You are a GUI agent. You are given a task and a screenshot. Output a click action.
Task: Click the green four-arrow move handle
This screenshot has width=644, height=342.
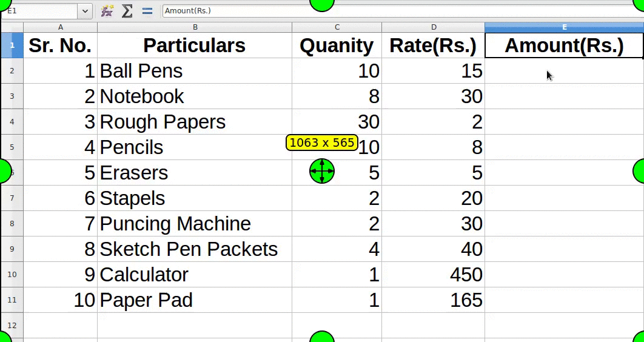tap(322, 171)
